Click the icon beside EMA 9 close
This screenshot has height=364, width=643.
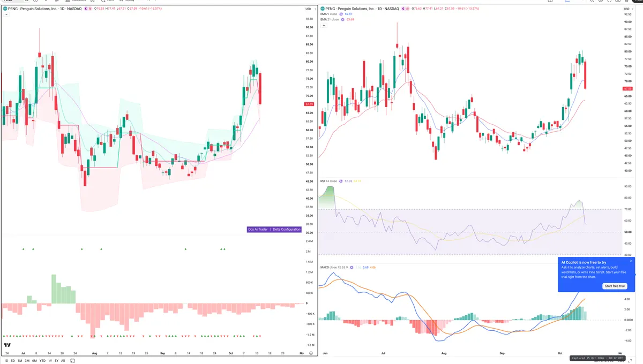point(341,14)
